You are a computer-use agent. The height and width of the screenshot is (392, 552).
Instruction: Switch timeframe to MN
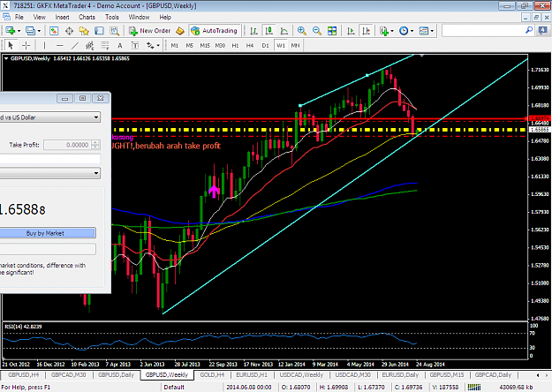coord(295,45)
